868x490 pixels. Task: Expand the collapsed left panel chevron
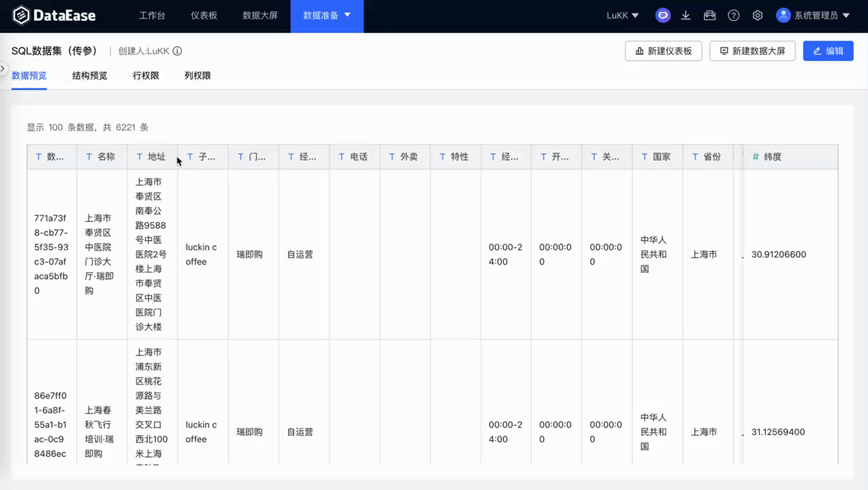3,68
